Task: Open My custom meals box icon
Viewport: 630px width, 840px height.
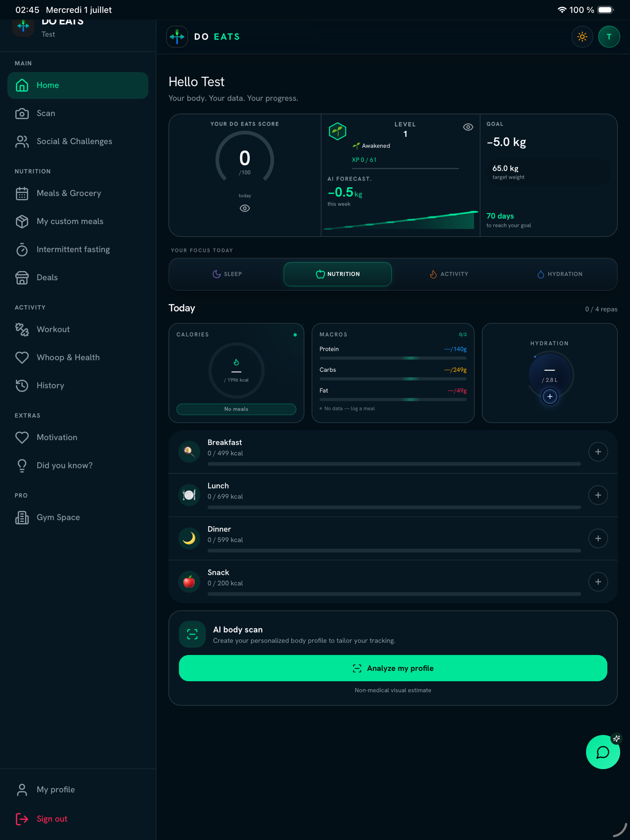Action: 22,221
